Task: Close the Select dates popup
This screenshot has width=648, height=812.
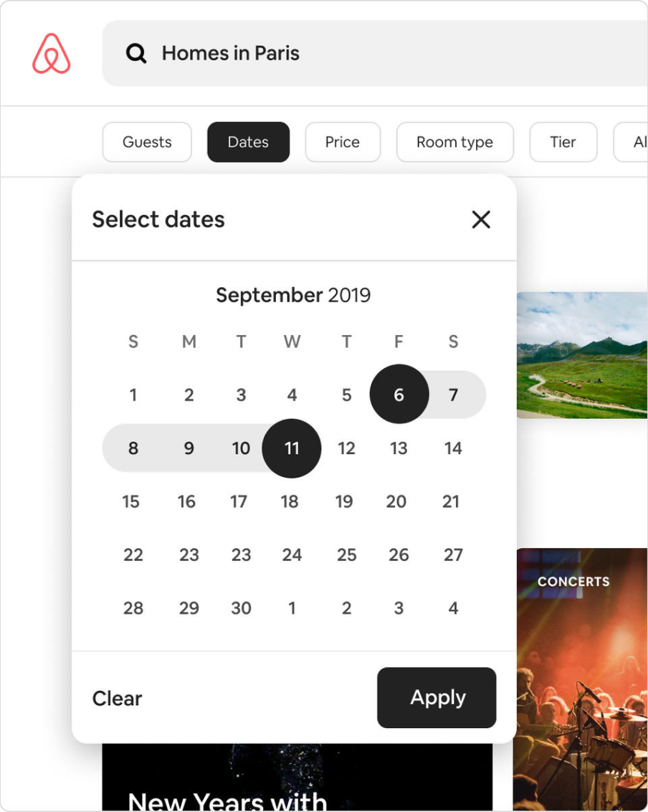Action: pyautogui.click(x=481, y=219)
